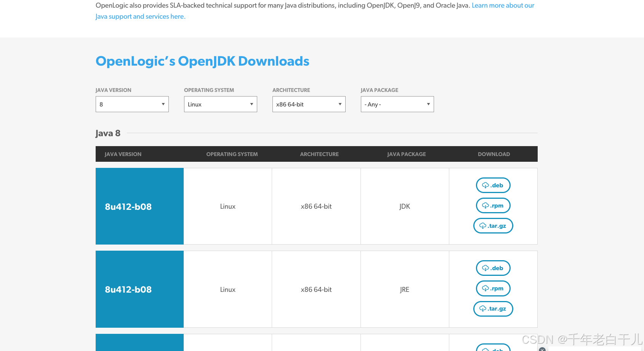Click the x86 64-bit cell in JDK row
The height and width of the screenshot is (351, 644).
316,206
